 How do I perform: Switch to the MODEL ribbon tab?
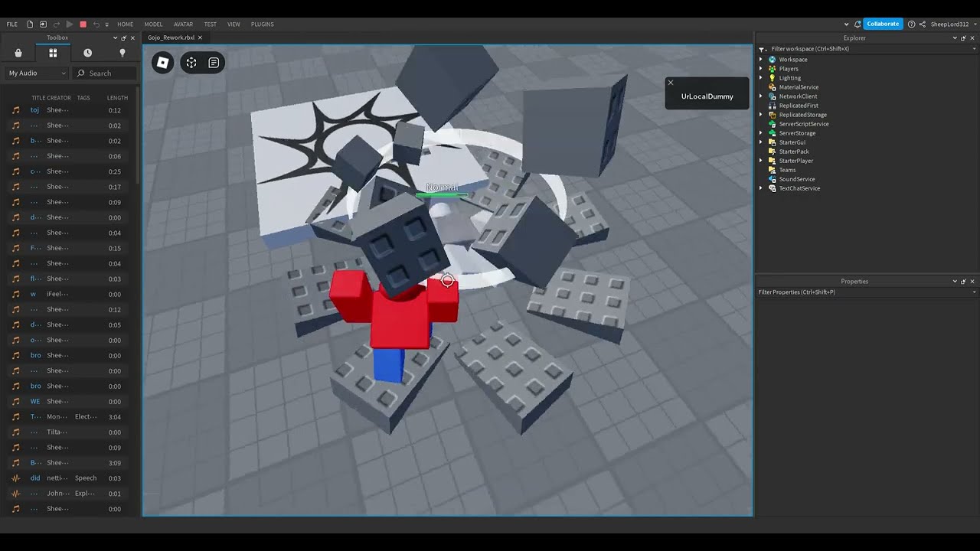click(x=153, y=24)
